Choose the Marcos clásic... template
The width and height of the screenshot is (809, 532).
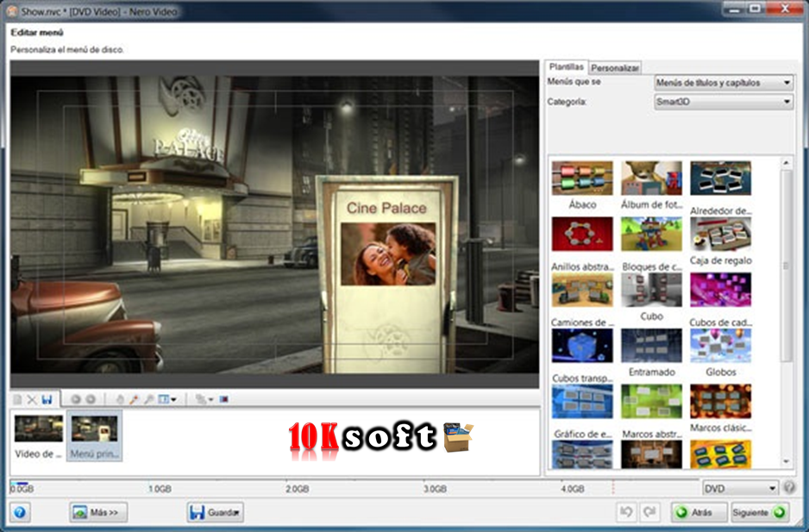(x=720, y=401)
